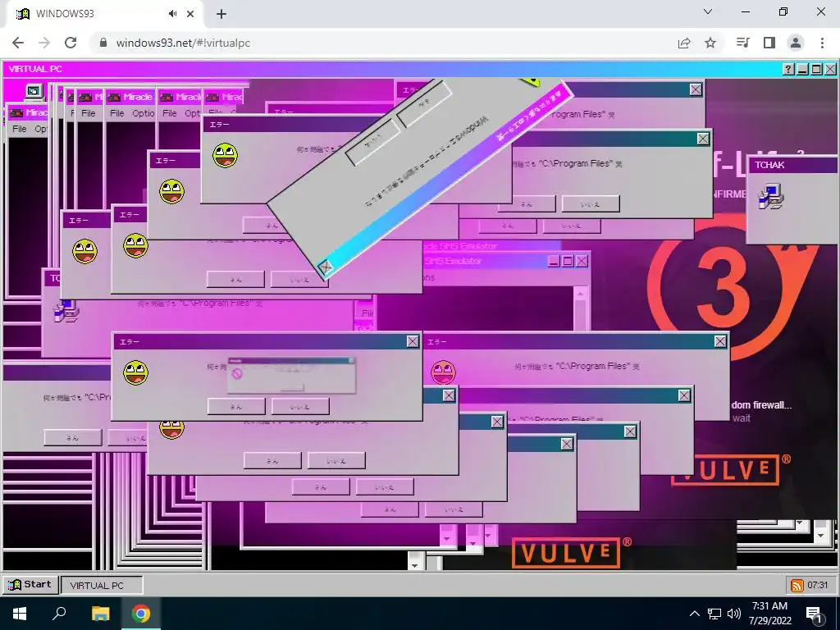Screen dimensions: 840x630
Task: Click the computer icon in right TCHAK window
Action: click(x=771, y=196)
